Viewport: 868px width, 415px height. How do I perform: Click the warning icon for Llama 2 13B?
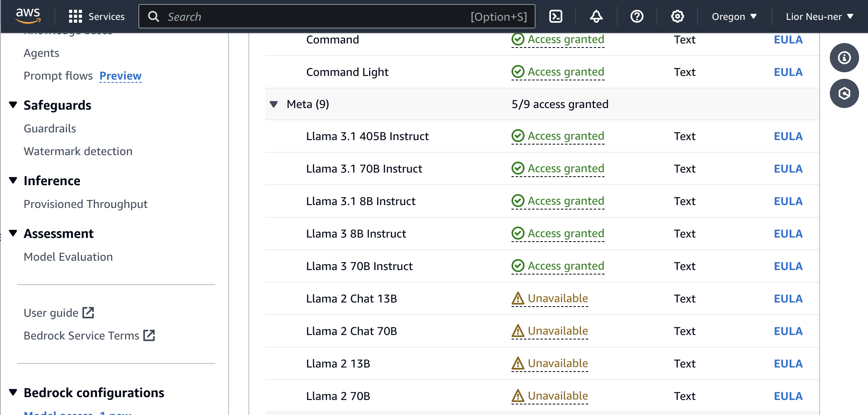coord(518,363)
